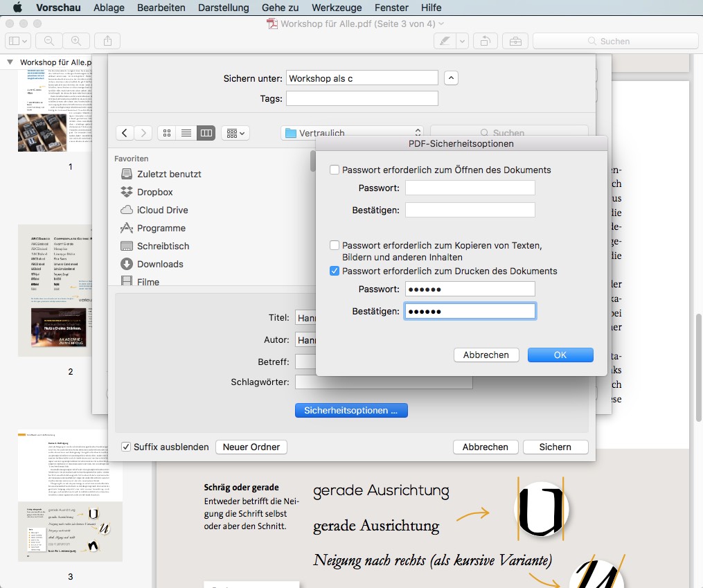The image size is (703, 588).
Task: Switch to list view in the file browser
Action: pos(186,132)
